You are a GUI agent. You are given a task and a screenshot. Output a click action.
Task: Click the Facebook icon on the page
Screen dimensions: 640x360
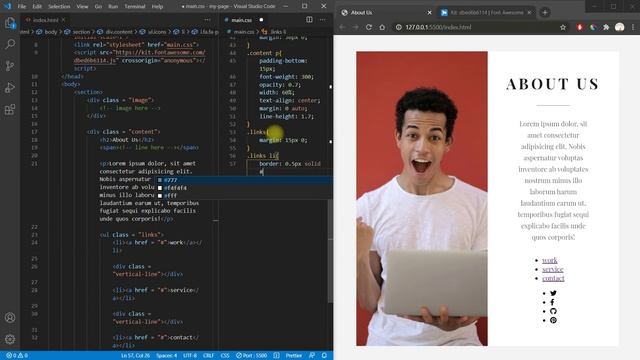coord(552,302)
